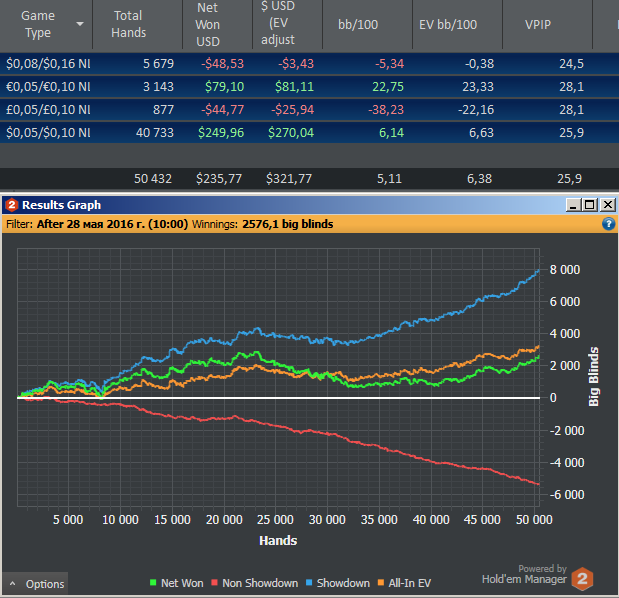The image size is (619, 598).
Task: Maximize the Results Graph window
Action: pyautogui.click(x=590, y=205)
